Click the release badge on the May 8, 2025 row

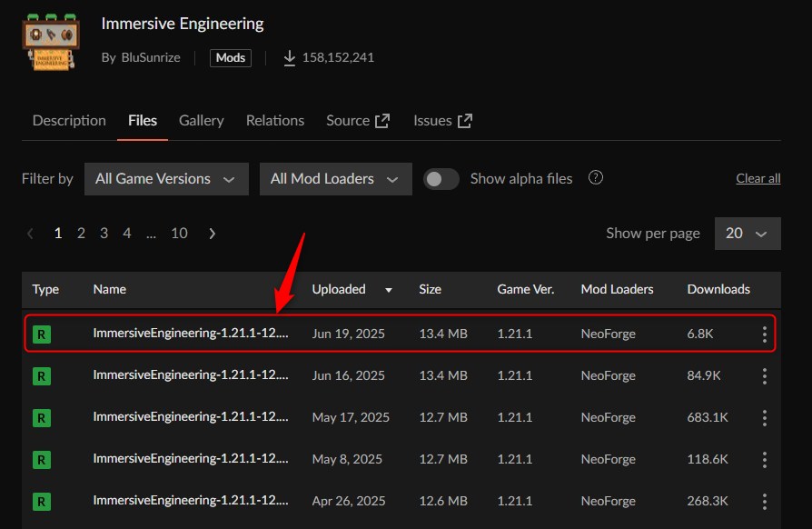pos(42,460)
